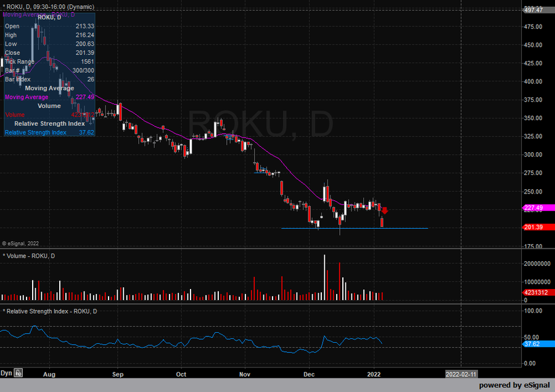
Task: Click the 50.00 RSI axis label
Action: pyautogui.click(x=532, y=337)
